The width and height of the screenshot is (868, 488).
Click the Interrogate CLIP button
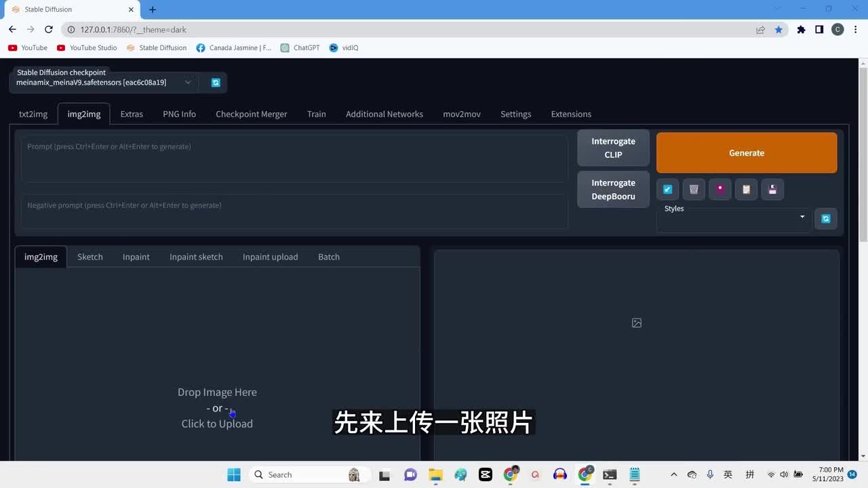click(613, 148)
